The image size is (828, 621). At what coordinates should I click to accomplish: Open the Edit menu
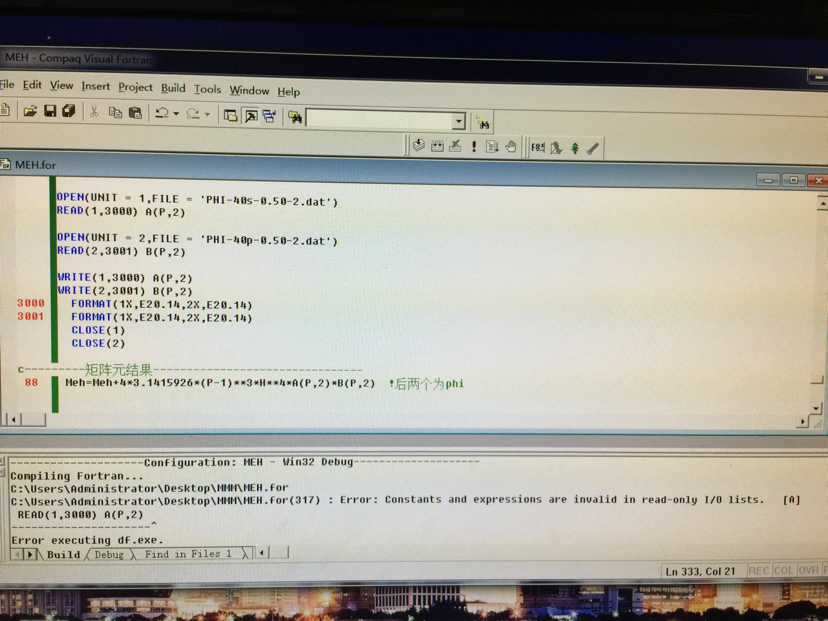click(x=32, y=85)
